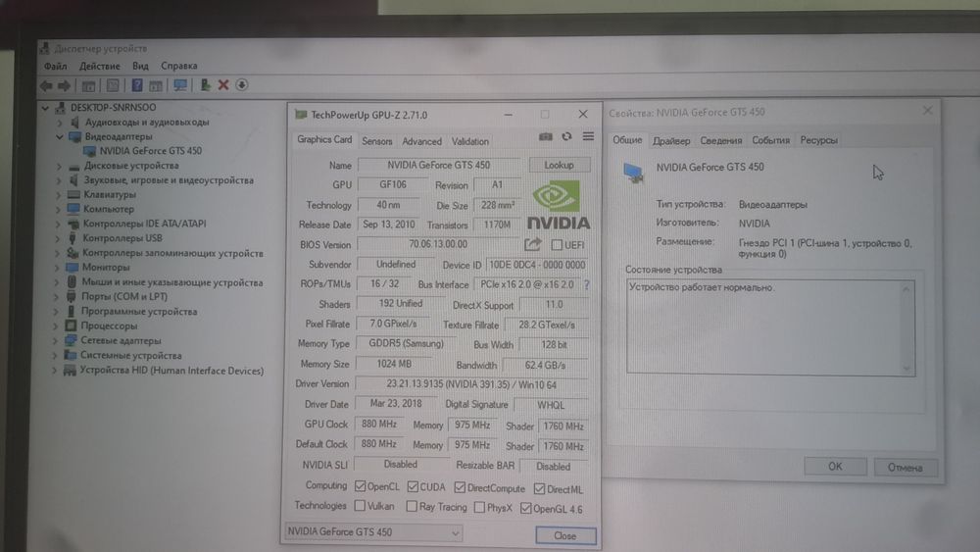Open the События tab in properties
Screen dimensions: 980x552
tap(770, 140)
